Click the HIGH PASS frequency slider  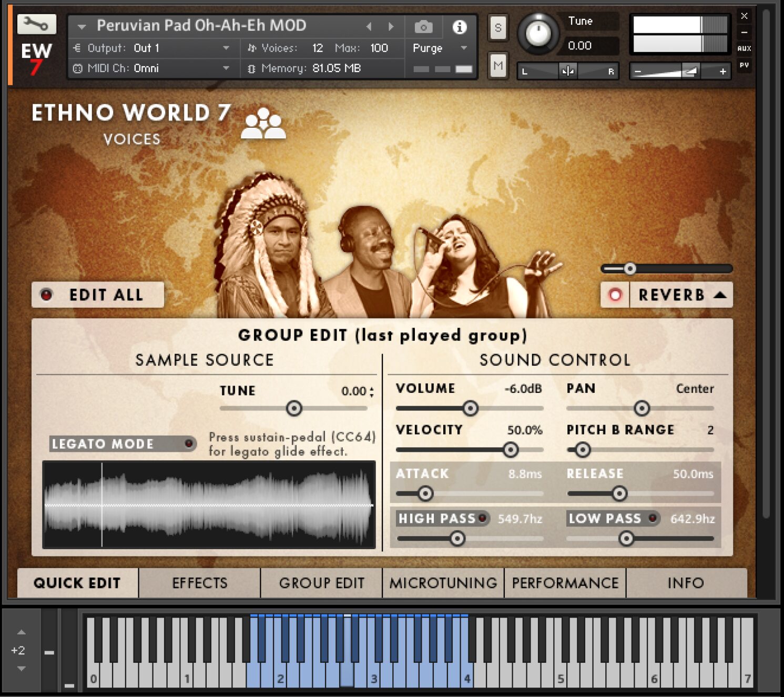(x=470, y=538)
